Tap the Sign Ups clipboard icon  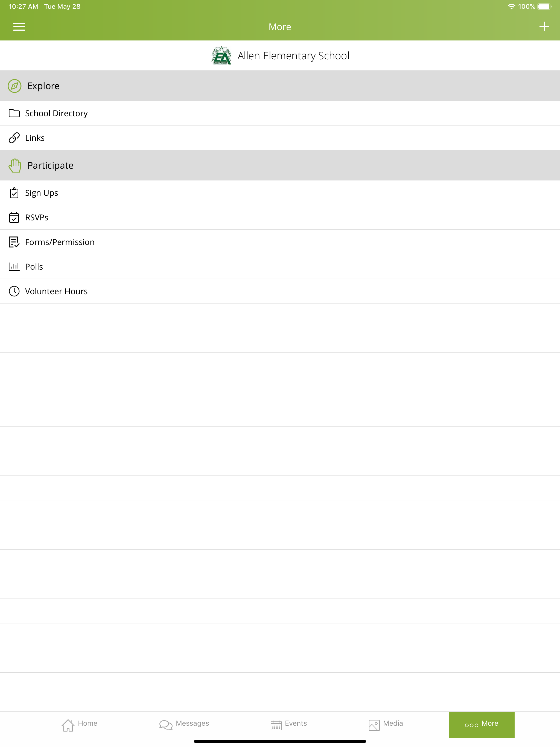(x=14, y=193)
